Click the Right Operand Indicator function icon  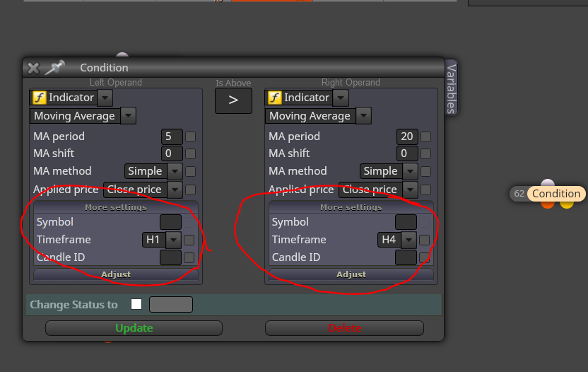coord(274,98)
